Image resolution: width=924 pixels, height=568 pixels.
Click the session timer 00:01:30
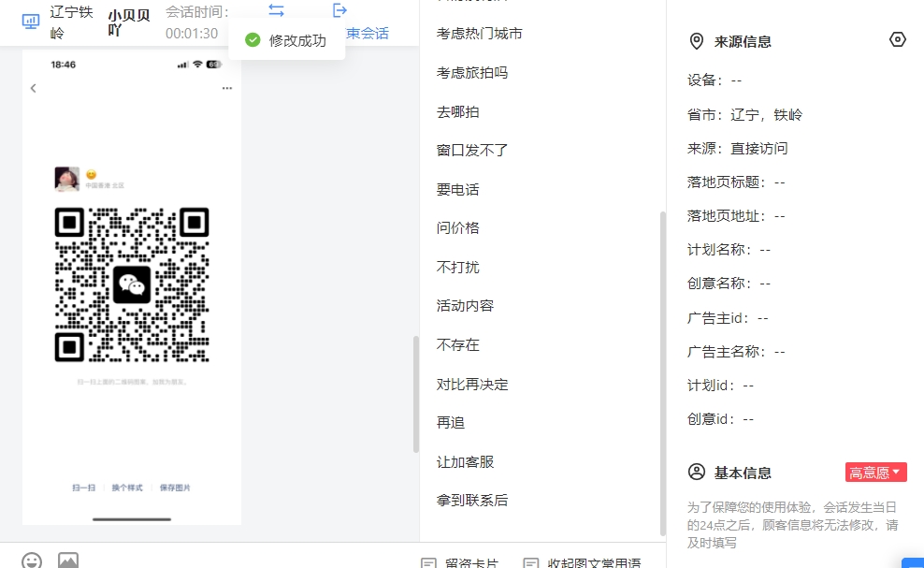tap(192, 34)
